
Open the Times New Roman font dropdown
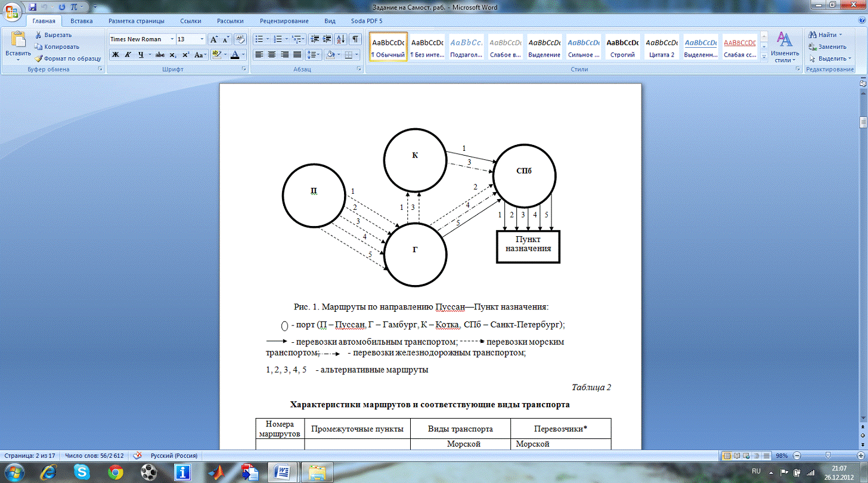142,39
